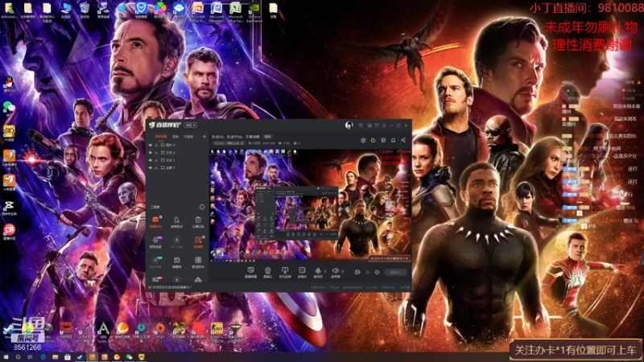
Task: Lock the fourth source layer
Action: click(x=156, y=168)
